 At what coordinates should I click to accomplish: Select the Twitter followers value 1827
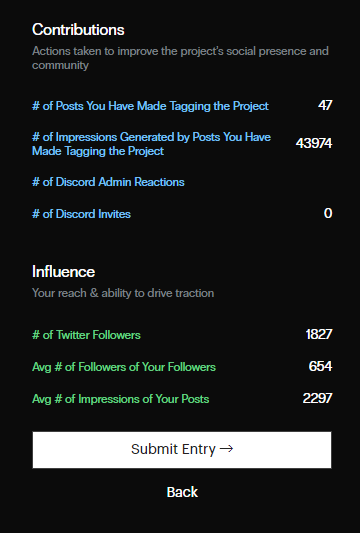pyautogui.click(x=319, y=334)
